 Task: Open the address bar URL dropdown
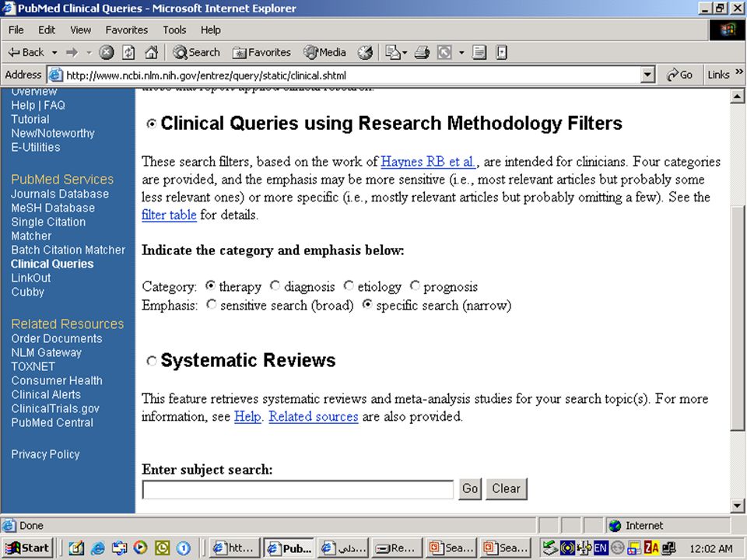click(x=647, y=75)
